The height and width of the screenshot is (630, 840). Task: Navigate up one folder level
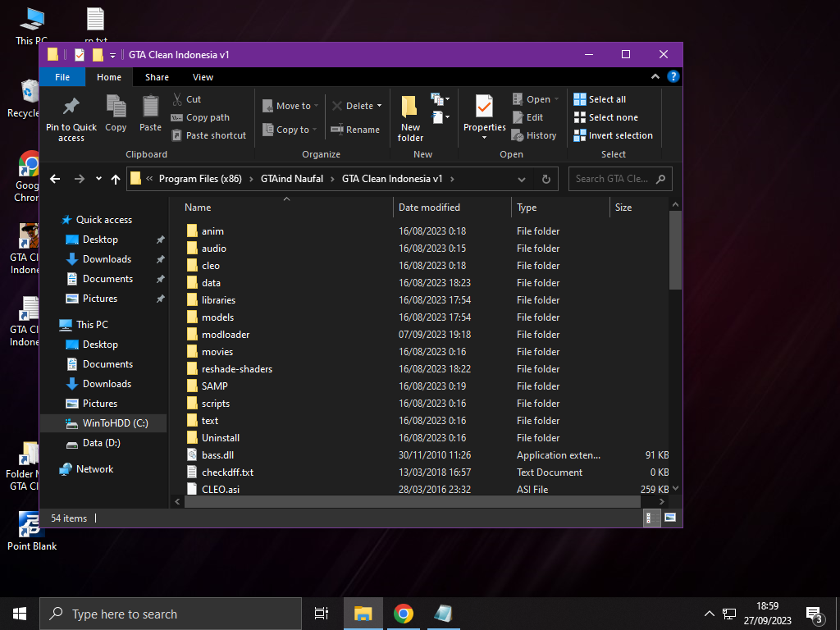pyautogui.click(x=115, y=179)
